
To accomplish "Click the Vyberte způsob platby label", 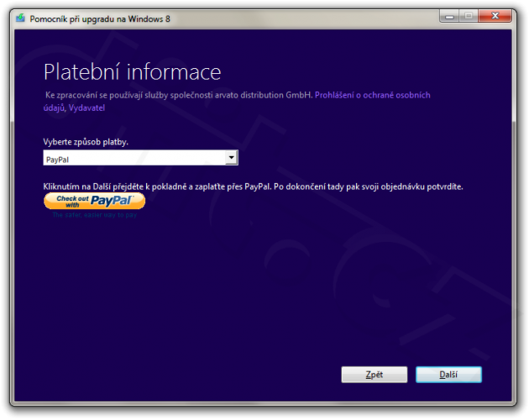I will coord(86,142).
